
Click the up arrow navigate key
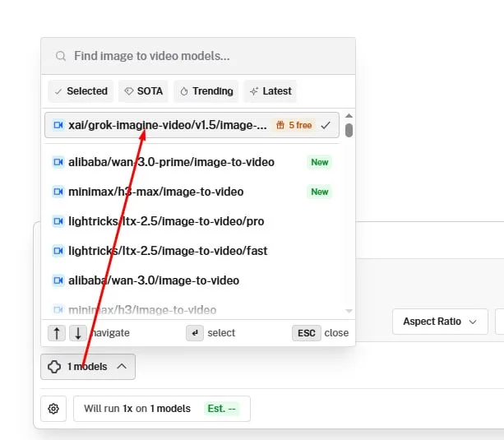[57, 333]
